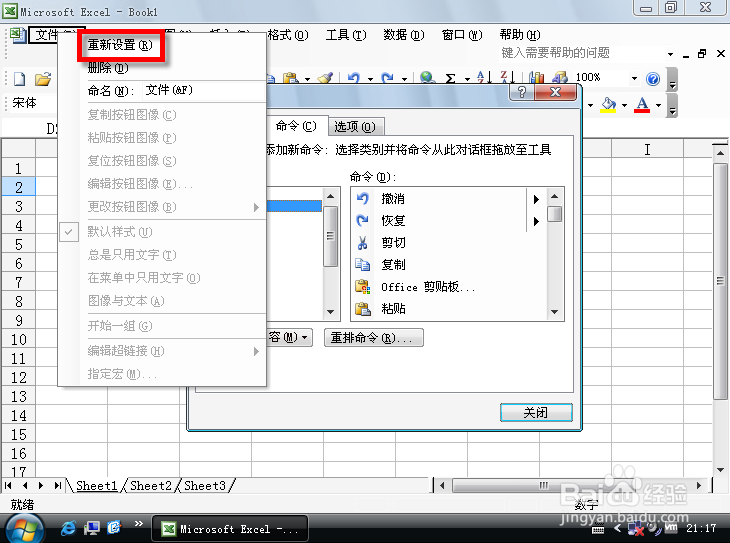Click the dialog's question mark help button
Screen dimensions: 730x543
(522, 92)
